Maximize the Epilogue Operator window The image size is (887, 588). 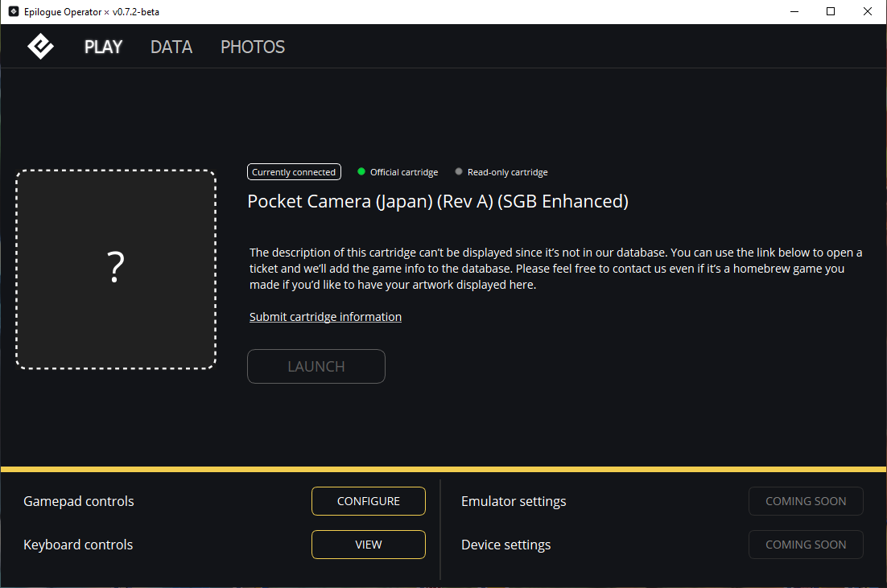tap(831, 11)
